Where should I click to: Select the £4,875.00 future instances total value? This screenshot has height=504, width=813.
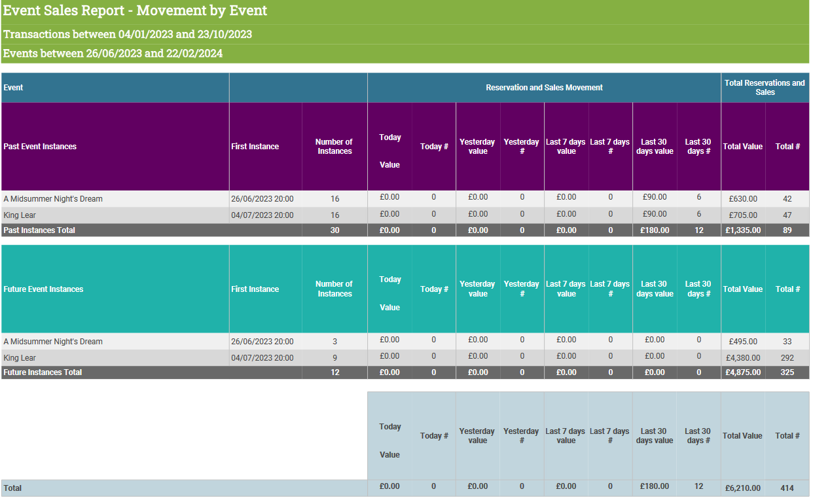click(x=742, y=372)
